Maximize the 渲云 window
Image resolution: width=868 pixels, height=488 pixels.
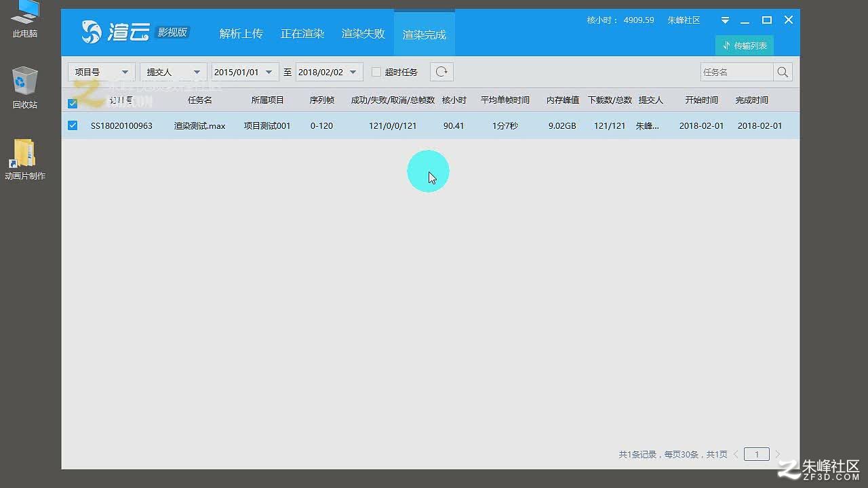point(767,20)
